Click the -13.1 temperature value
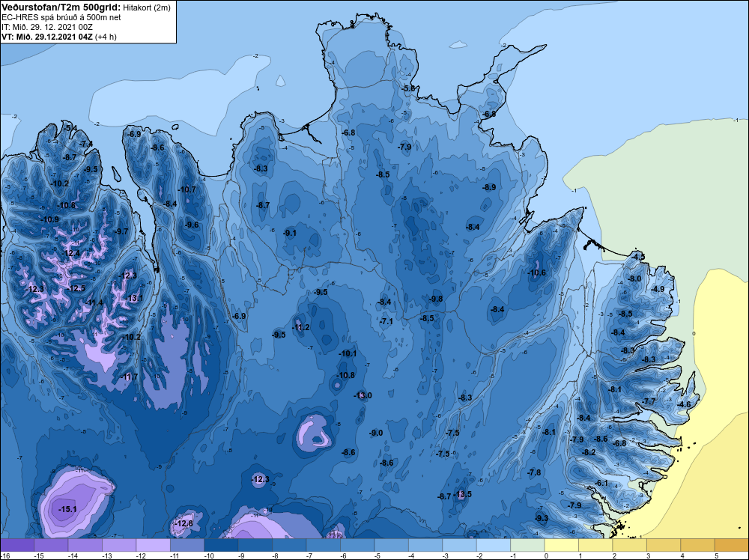This screenshot has width=749, height=560. (x=134, y=299)
